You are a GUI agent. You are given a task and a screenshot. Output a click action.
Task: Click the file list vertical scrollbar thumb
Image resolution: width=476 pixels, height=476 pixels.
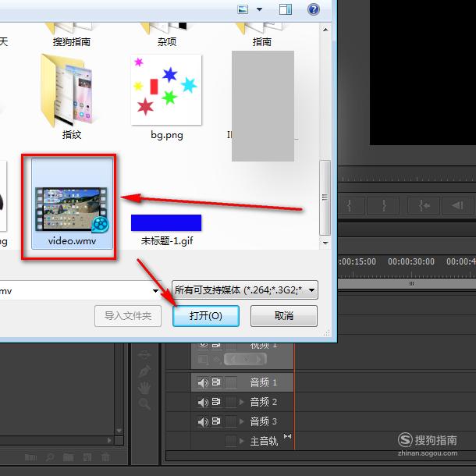point(325,197)
